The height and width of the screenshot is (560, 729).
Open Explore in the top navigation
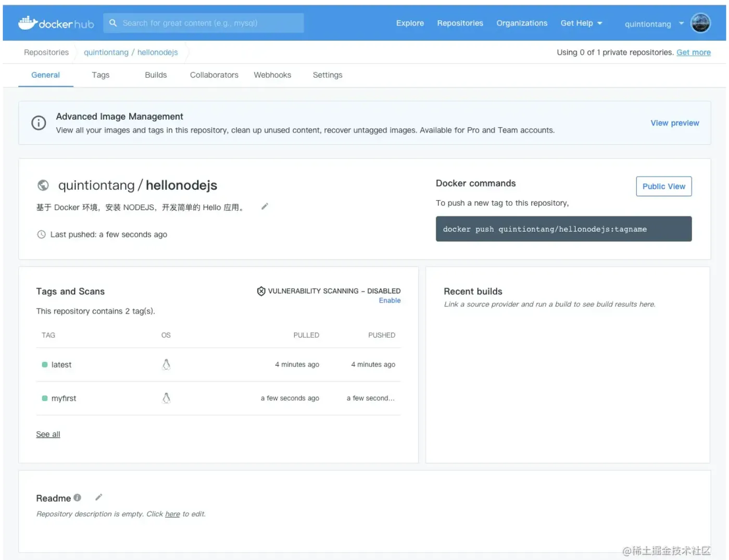[x=410, y=23]
